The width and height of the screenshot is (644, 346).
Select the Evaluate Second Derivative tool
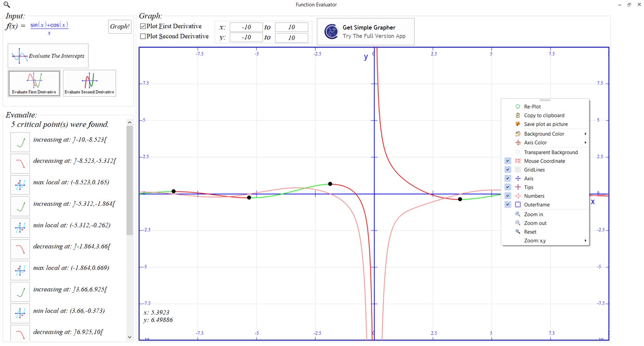(89, 83)
